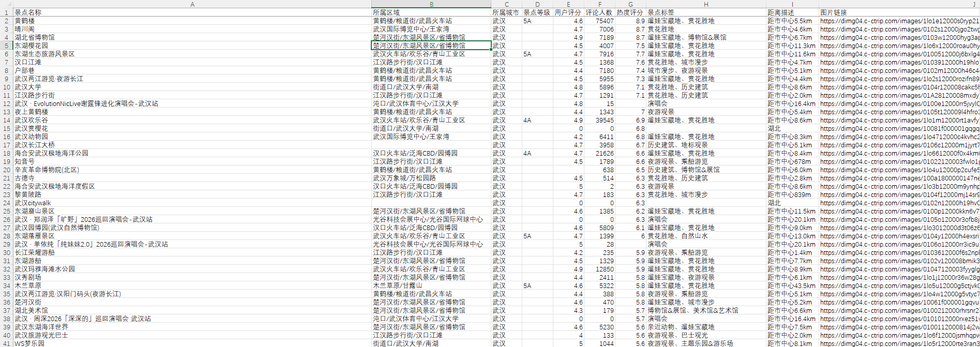
Task: Select the 黎黄陂路 cell
Action: click(x=192, y=194)
